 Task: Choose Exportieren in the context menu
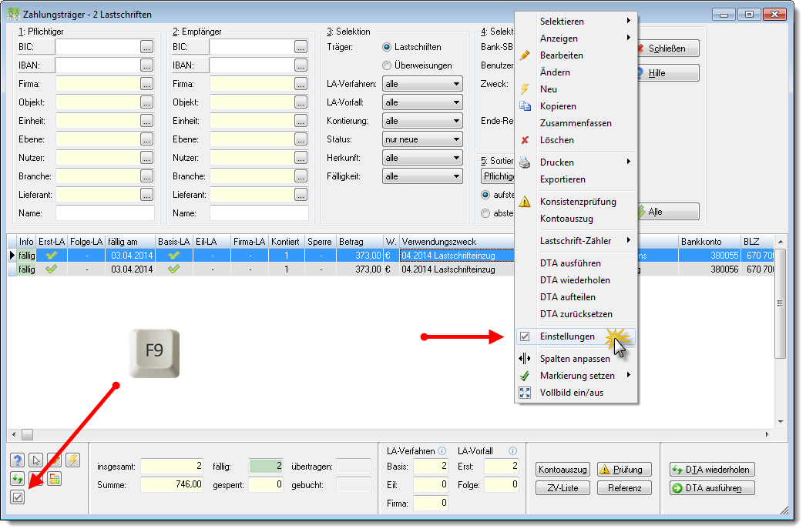[576, 179]
